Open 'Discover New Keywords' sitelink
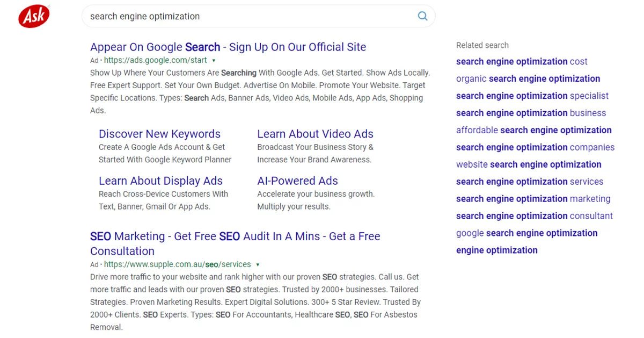 coord(159,134)
